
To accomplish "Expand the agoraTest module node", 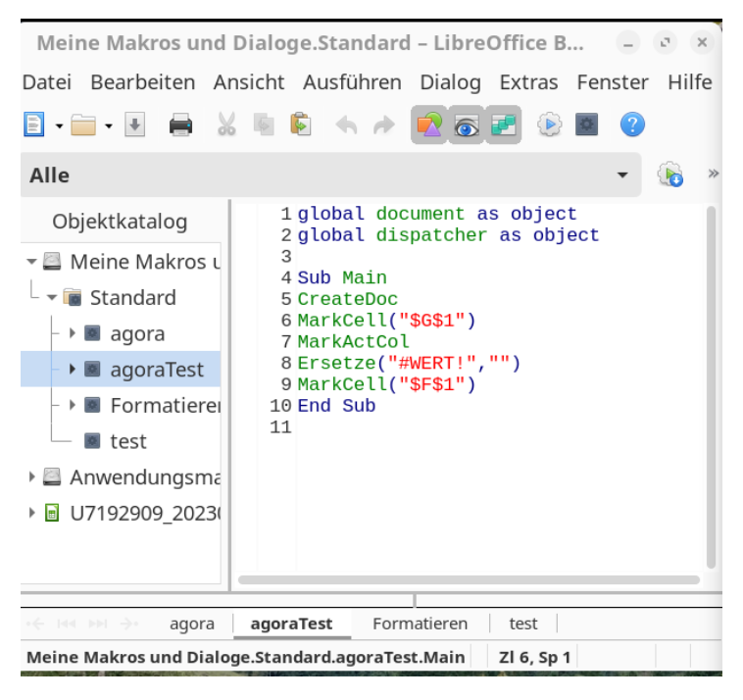I will (72, 369).
